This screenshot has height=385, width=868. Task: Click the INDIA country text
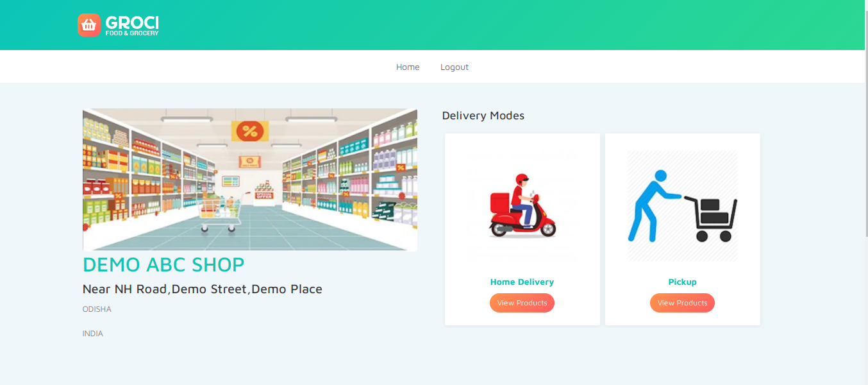[x=93, y=334]
